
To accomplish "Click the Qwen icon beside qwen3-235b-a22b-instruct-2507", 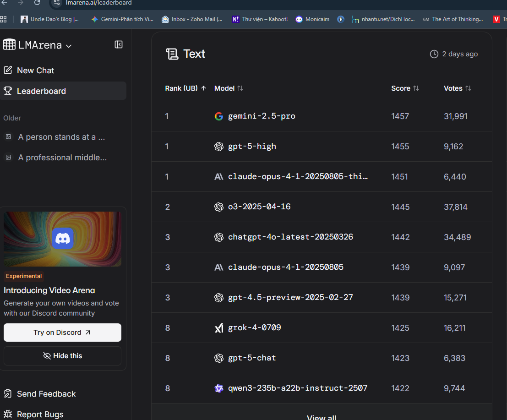I will click(x=219, y=388).
